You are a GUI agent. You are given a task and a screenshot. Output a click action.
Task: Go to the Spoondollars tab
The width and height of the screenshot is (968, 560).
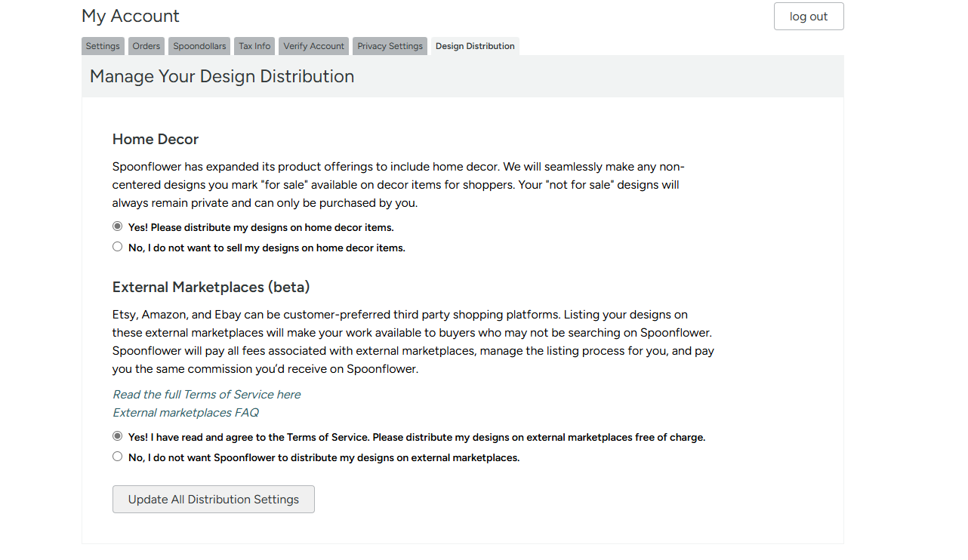click(x=199, y=46)
